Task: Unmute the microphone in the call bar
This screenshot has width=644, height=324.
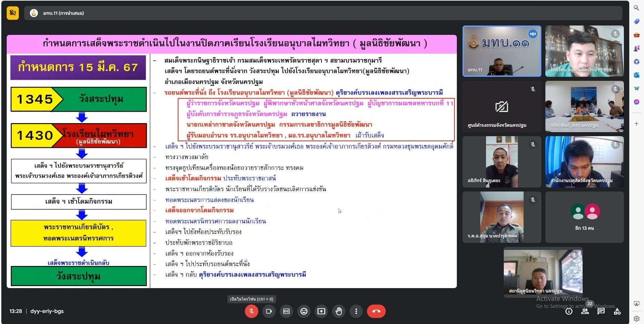Action: (251, 311)
